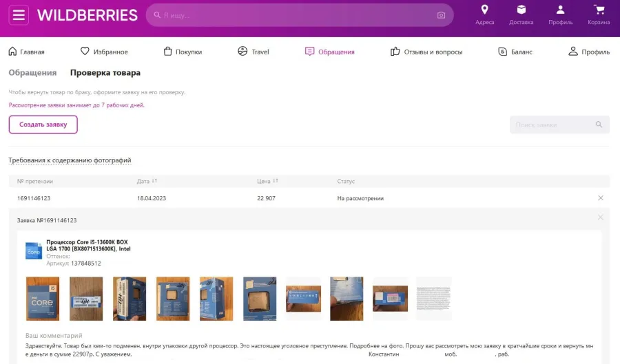Click the search icon in Поиск заявки
Screen dimensions: 620x364
(x=599, y=125)
